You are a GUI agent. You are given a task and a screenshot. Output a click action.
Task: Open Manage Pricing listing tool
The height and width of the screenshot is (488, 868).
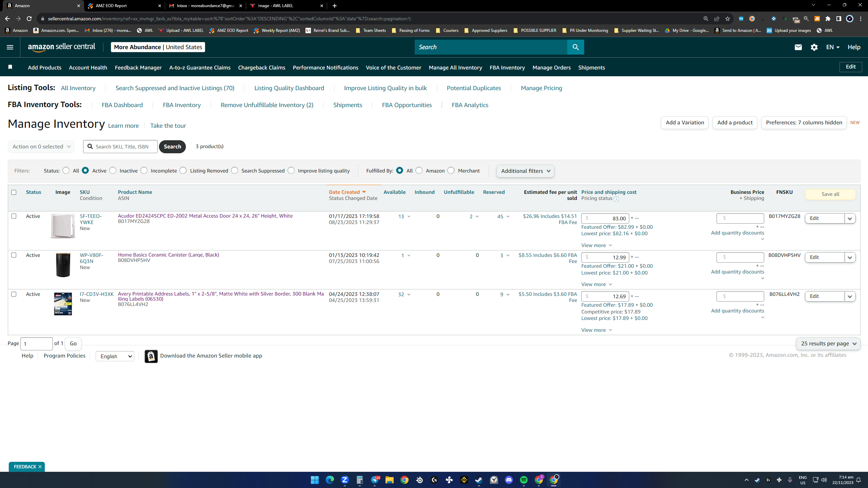click(x=541, y=88)
